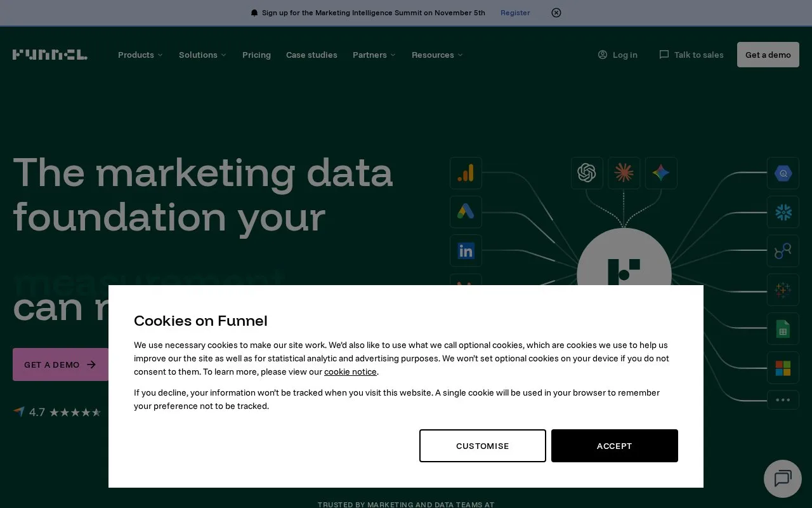812x508 pixels.
Task: Click the central Funnel hub circle
Action: (624, 257)
